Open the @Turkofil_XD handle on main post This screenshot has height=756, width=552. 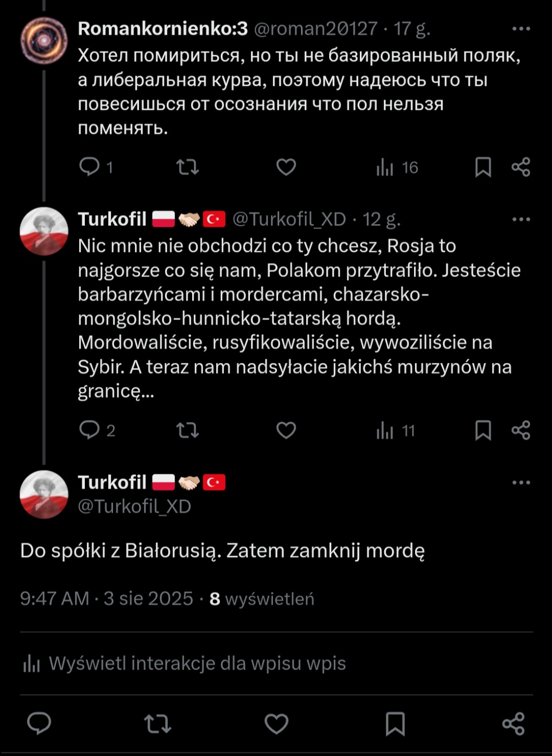tap(134, 507)
